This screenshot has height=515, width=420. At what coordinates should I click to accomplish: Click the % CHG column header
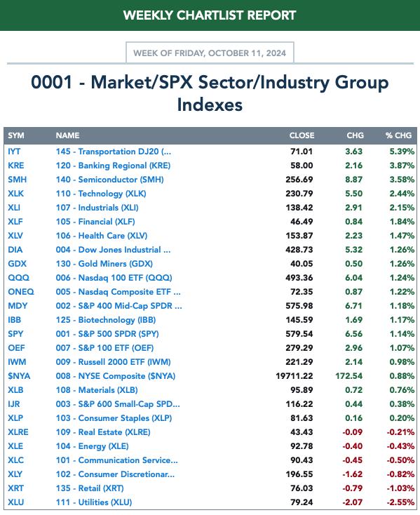pyautogui.click(x=398, y=135)
